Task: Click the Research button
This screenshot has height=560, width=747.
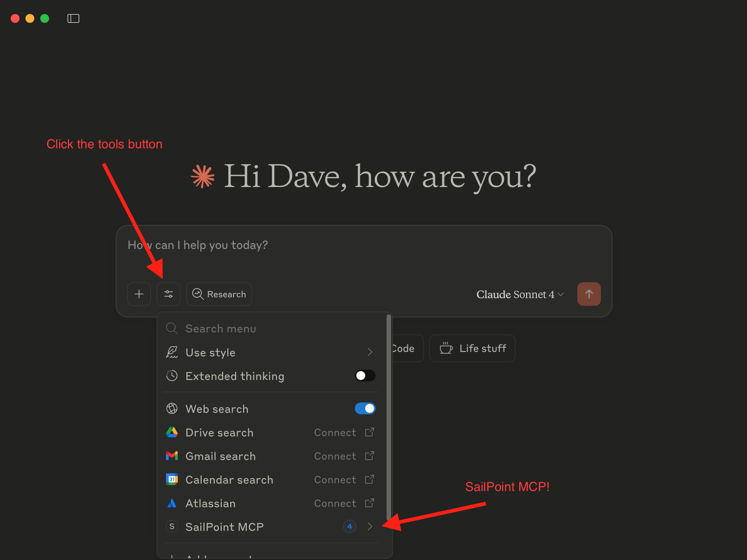Action: [x=219, y=294]
